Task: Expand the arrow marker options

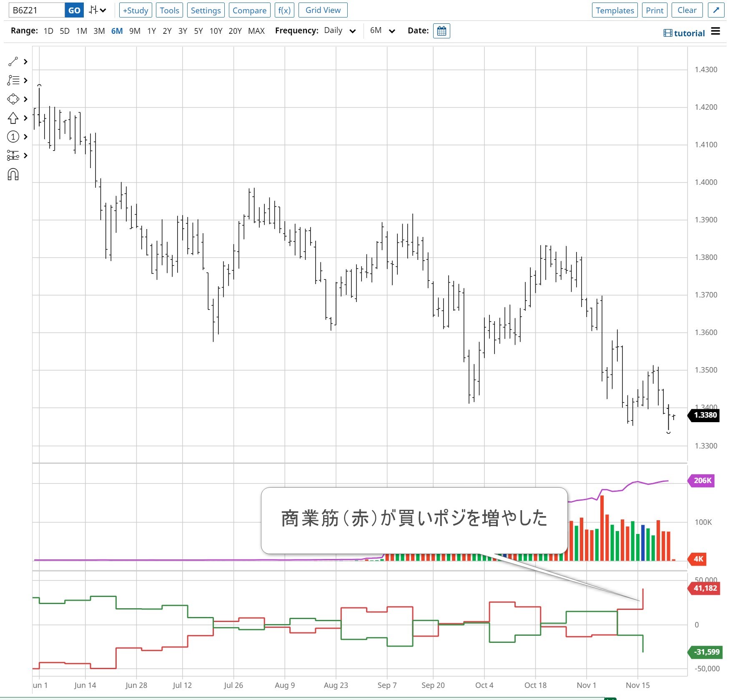Action: coord(25,118)
